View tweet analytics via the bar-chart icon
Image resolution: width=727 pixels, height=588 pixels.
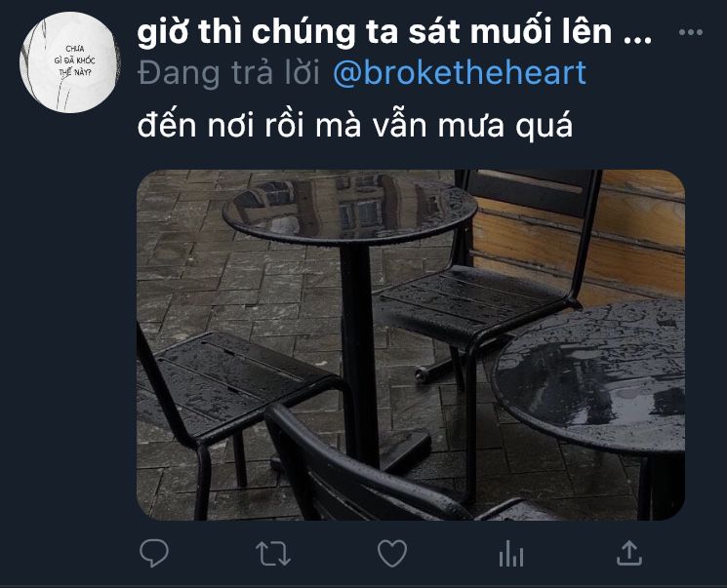pyautogui.click(x=511, y=554)
